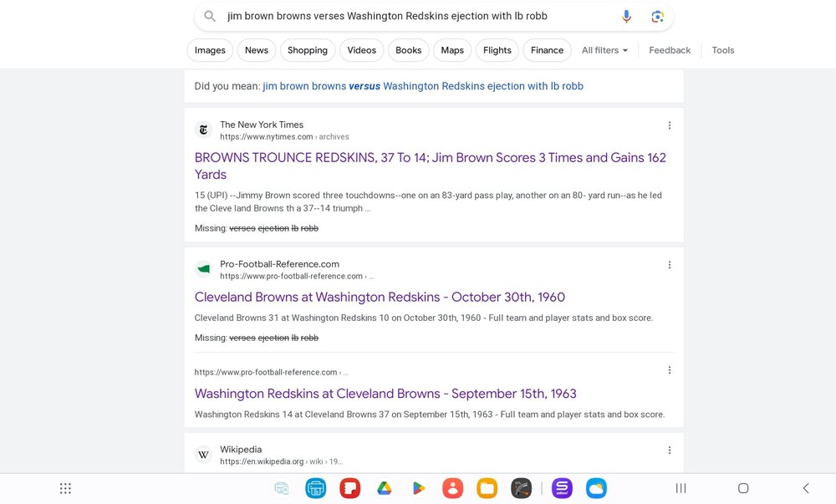Click the New York Times favicon
The image size is (836, 504).
pos(204,130)
